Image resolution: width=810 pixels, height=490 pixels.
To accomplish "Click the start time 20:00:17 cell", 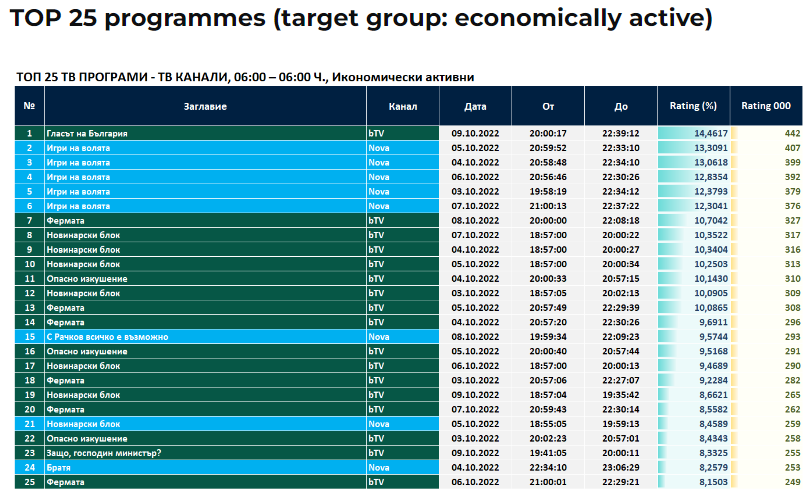I will 548,133.
